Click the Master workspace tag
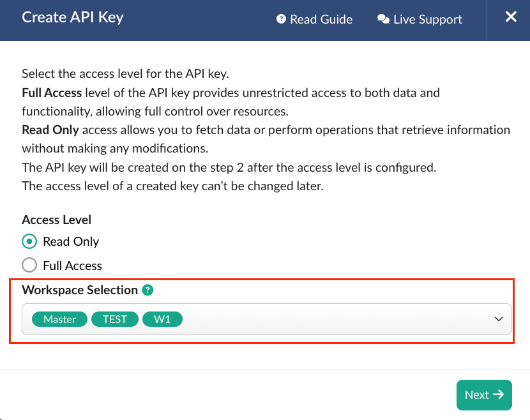Screen dimensions: 530x420 tap(59, 319)
